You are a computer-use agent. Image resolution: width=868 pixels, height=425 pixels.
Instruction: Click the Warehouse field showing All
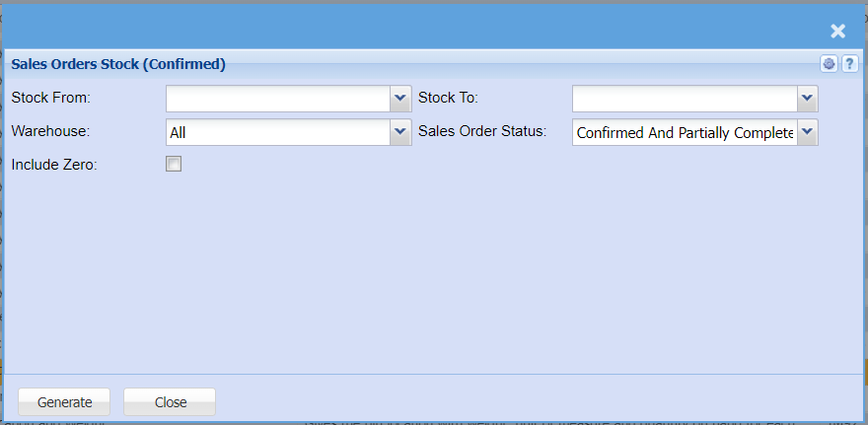278,132
